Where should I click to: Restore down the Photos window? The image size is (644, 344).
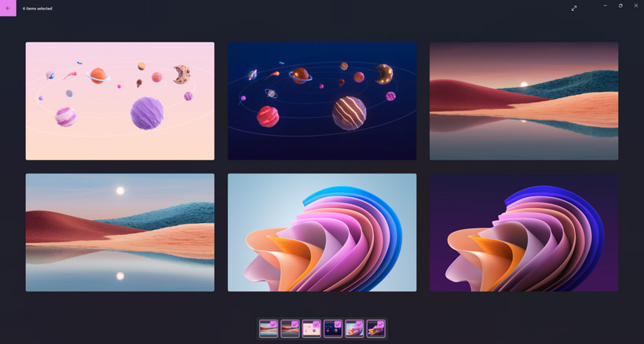pyautogui.click(x=620, y=5)
